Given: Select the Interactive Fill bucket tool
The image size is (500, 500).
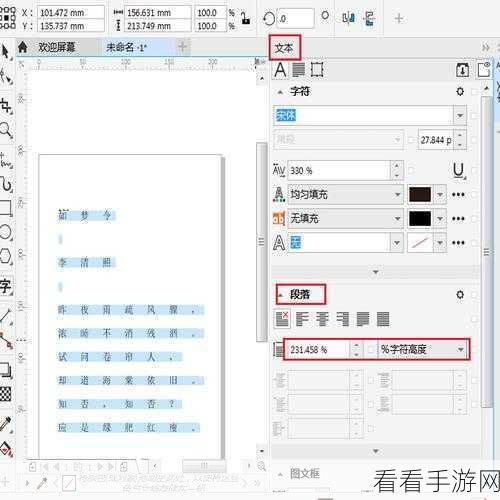Looking at the screenshot, I should tap(6, 449).
